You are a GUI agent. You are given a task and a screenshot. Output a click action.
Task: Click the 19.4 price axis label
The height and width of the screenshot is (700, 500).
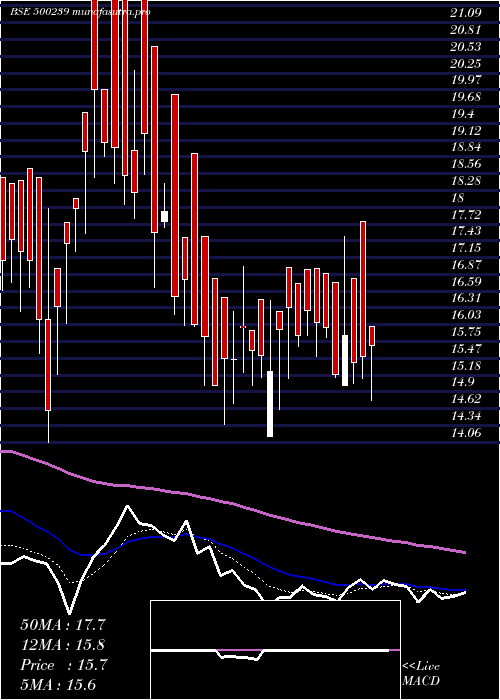pyautogui.click(x=462, y=114)
